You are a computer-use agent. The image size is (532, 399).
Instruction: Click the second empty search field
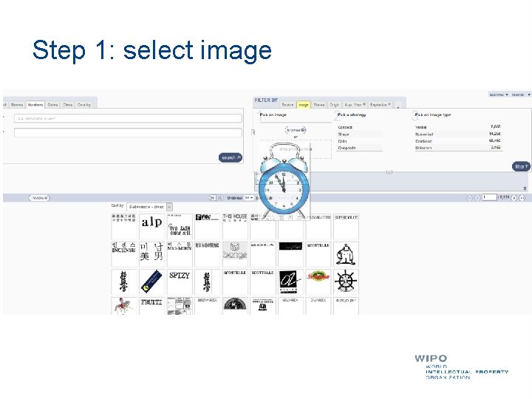[128, 133]
